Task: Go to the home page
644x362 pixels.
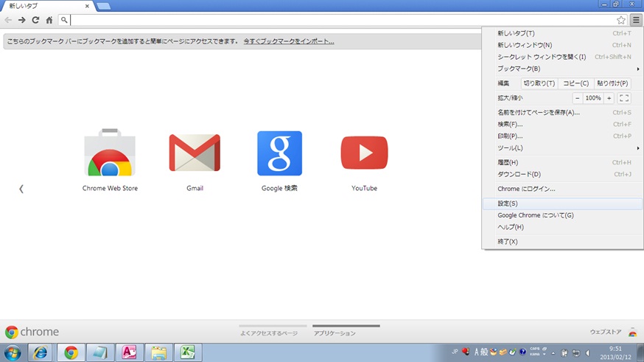Action: [49, 20]
